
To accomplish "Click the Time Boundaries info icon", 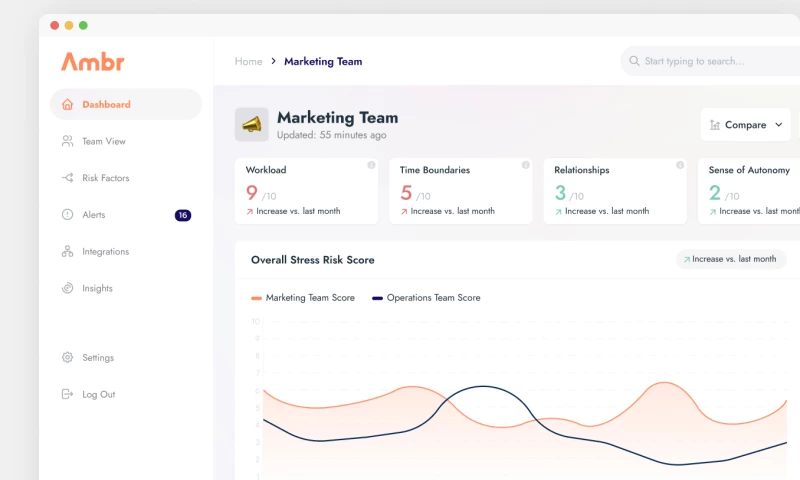I will pyautogui.click(x=526, y=165).
